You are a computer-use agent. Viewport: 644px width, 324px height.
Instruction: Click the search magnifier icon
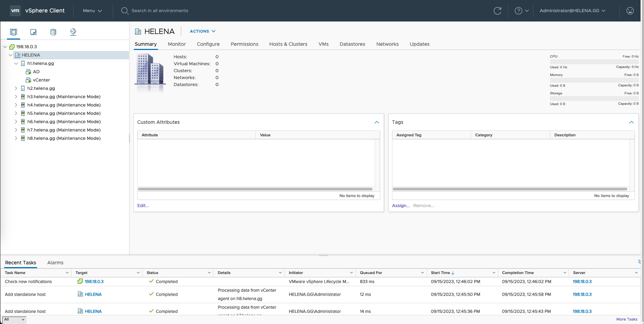tap(125, 11)
